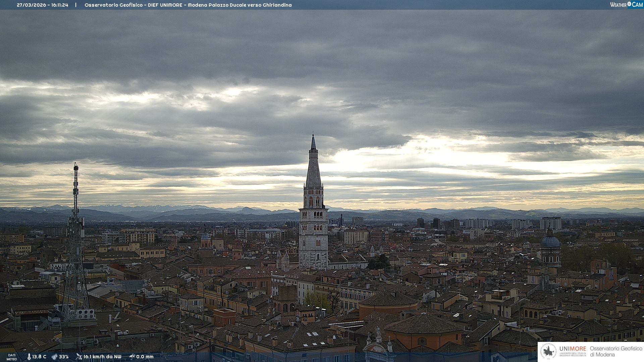Click the 27/03/2026 - 16:11:24 timestamp

click(x=43, y=5)
